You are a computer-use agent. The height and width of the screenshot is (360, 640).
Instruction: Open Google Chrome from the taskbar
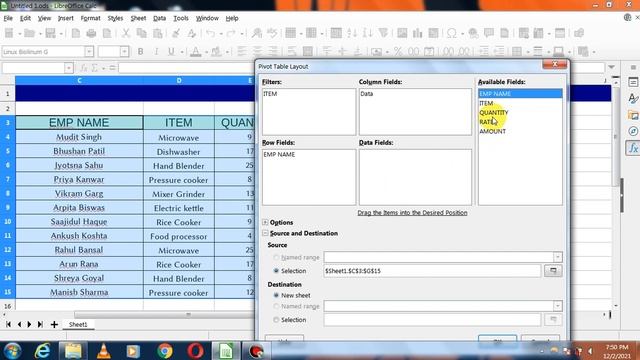pos(165,351)
